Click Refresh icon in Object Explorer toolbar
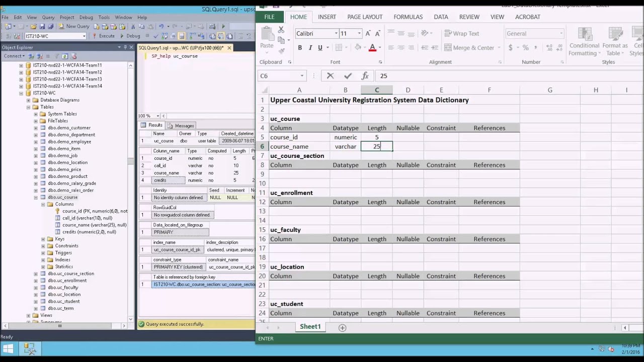Image resolution: width=644 pixels, height=362 pixels. pyautogui.click(x=65, y=56)
